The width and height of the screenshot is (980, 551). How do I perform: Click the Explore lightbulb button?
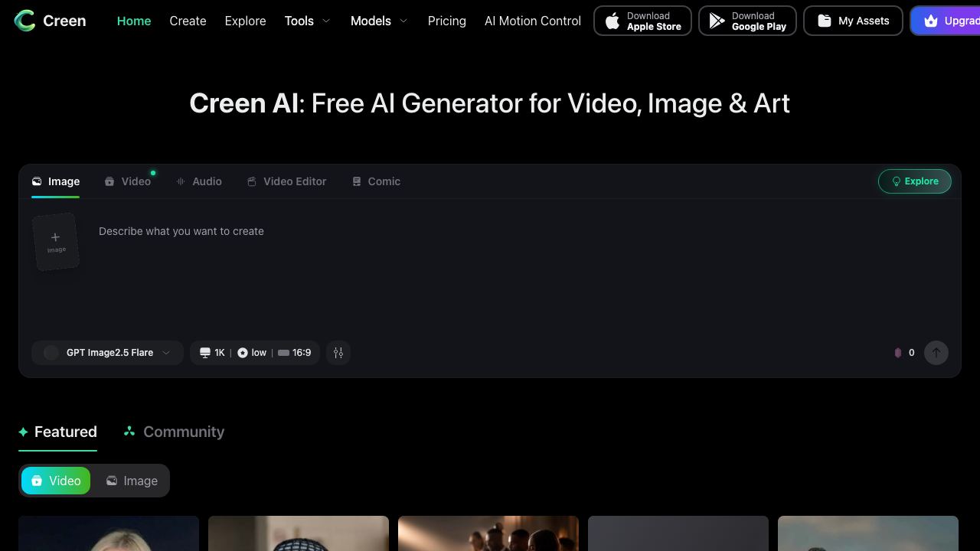point(915,181)
